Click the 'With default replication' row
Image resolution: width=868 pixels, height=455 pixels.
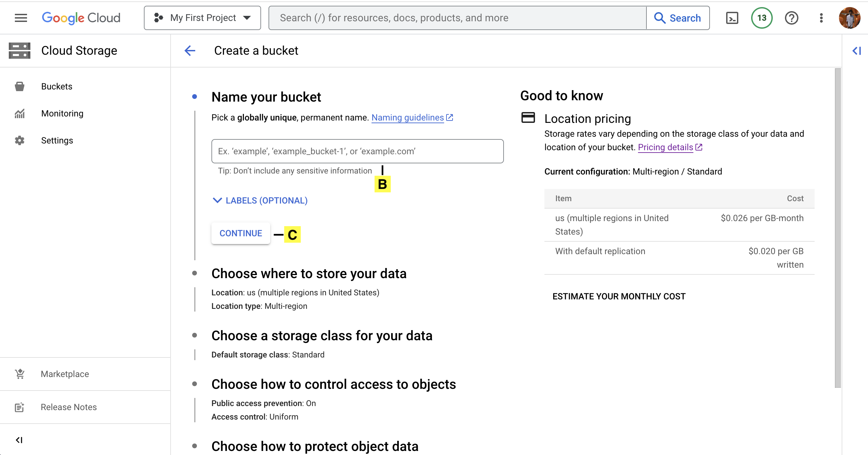click(x=680, y=258)
